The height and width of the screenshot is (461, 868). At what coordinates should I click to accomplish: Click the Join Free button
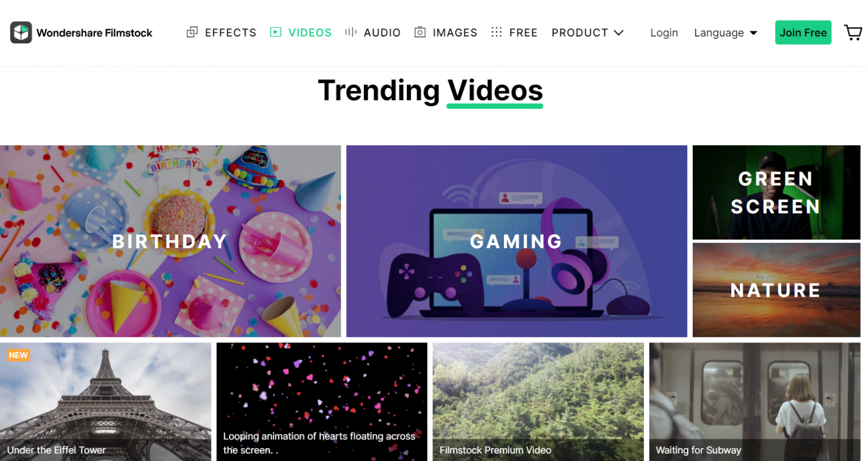[803, 33]
